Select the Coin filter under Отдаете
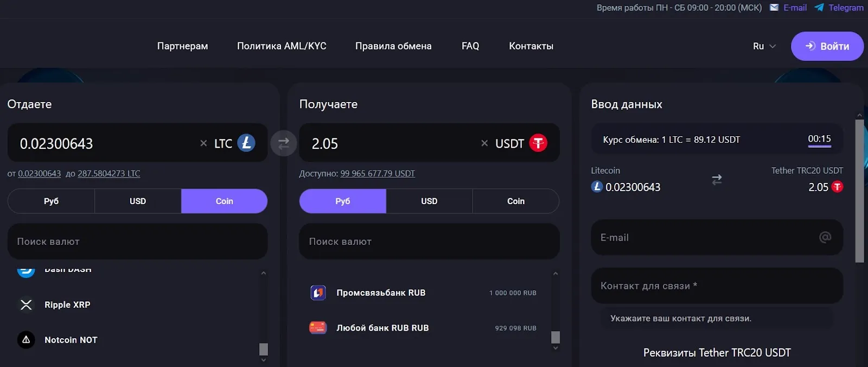 coord(224,201)
